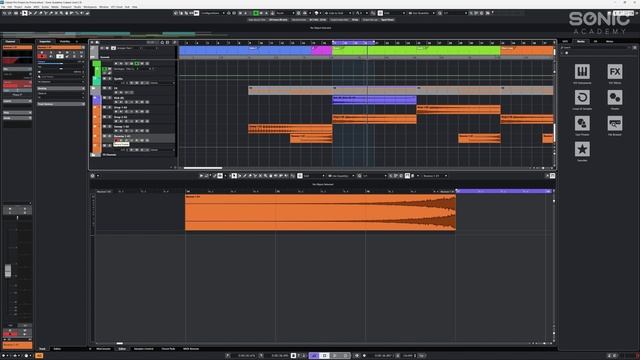Mute the Kick track
The height and width of the screenshot is (360, 640).
(104, 98)
